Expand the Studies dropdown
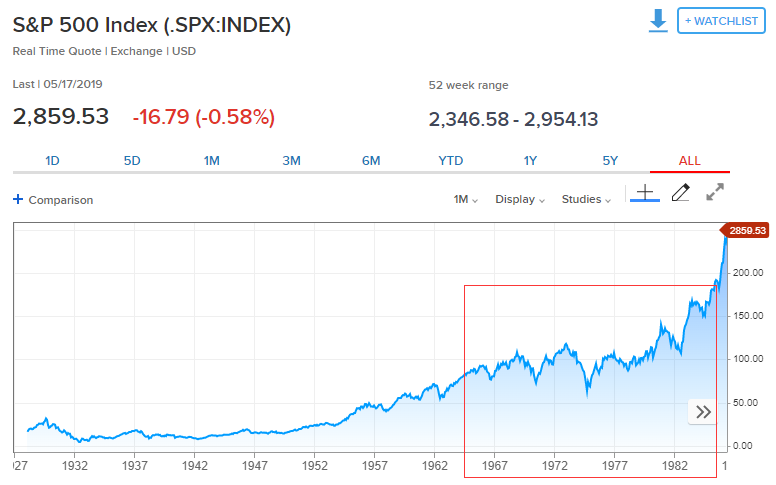The height and width of the screenshot is (485, 776). point(587,199)
